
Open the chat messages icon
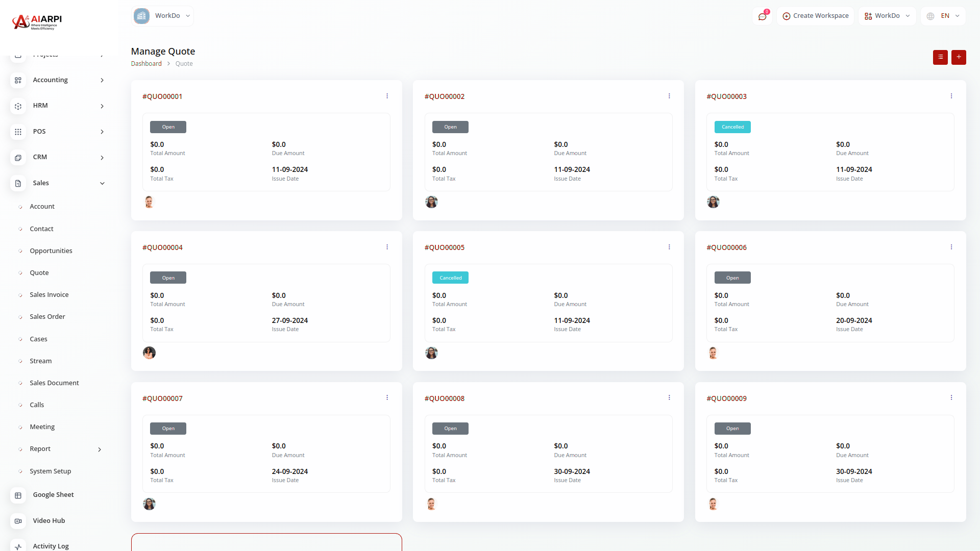tap(762, 16)
